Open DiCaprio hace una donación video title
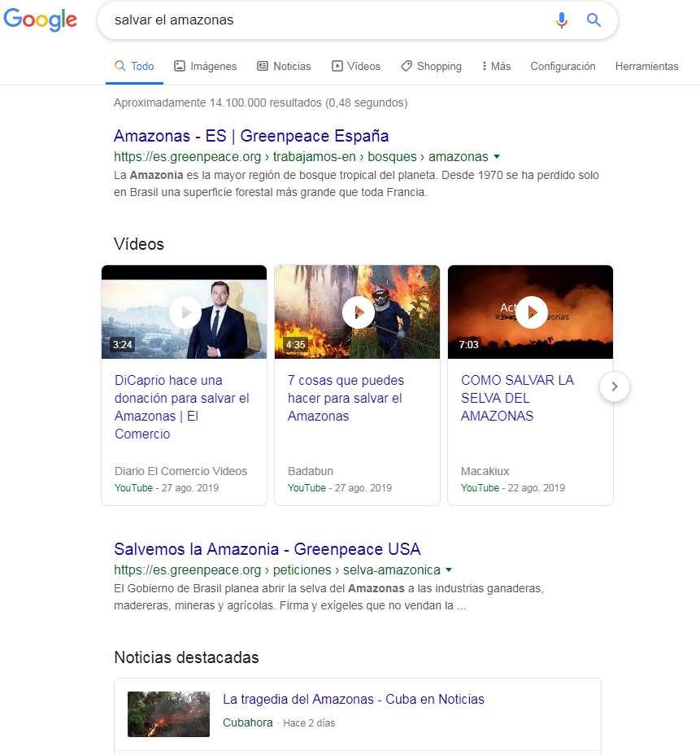The height and width of the screenshot is (755, 700). click(x=182, y=407)
